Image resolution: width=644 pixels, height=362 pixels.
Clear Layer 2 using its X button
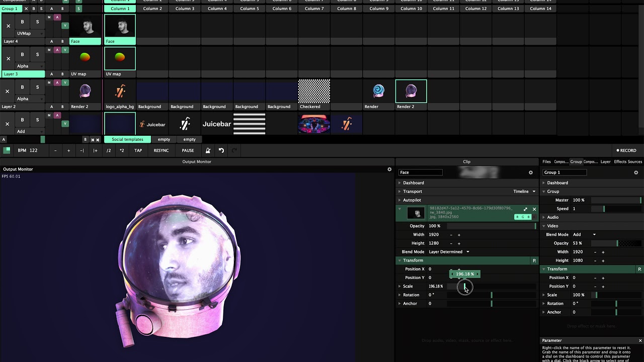click(x=7, y=91)
